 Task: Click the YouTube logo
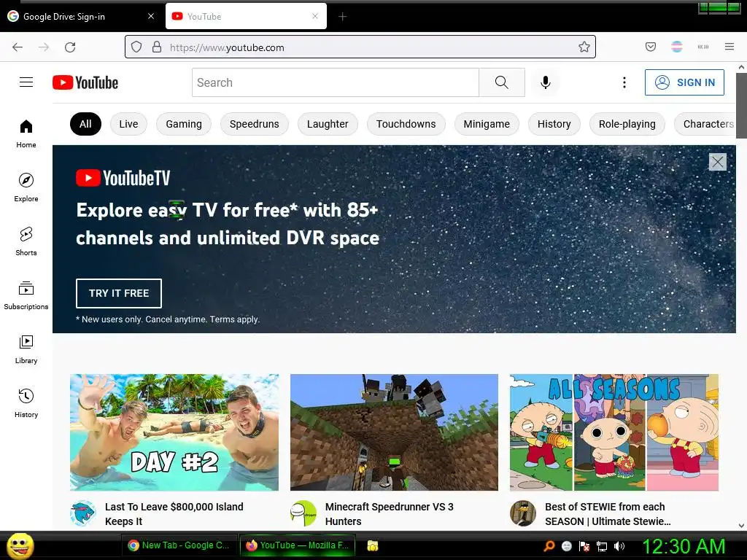[x=85, y=82]
